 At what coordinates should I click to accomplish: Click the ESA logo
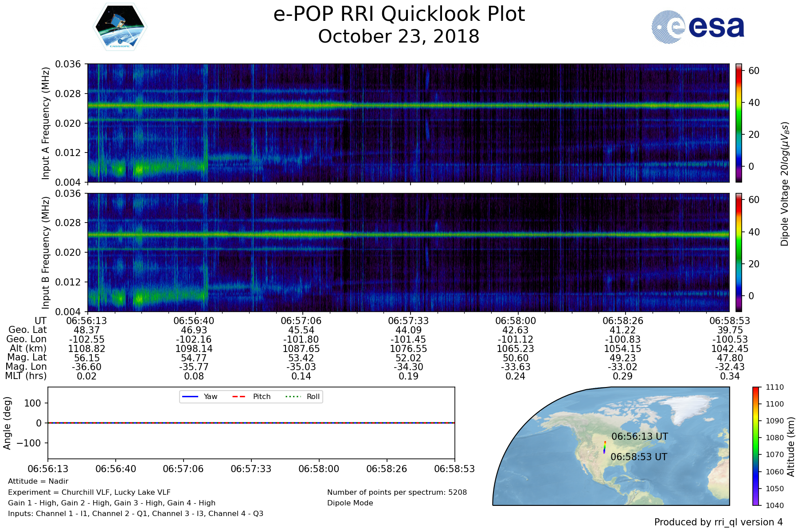698,27
